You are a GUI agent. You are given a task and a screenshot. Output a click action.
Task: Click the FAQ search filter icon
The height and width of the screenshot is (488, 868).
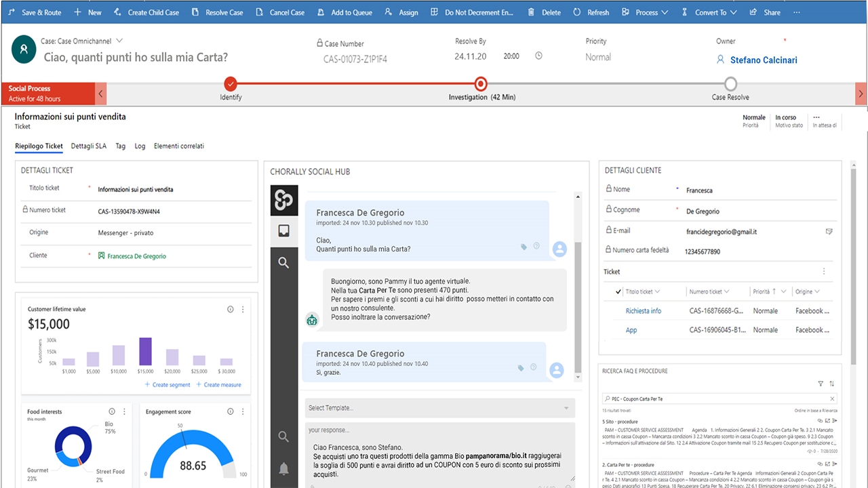821,384
